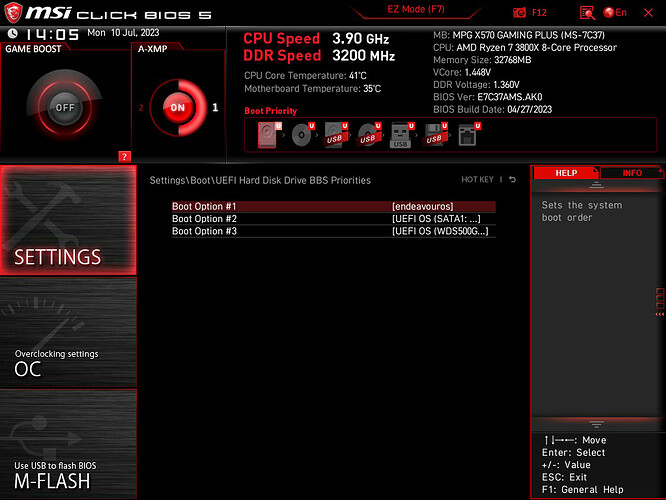
Task: Select USB hard disk boot priority icon
Action: (336, 135)
